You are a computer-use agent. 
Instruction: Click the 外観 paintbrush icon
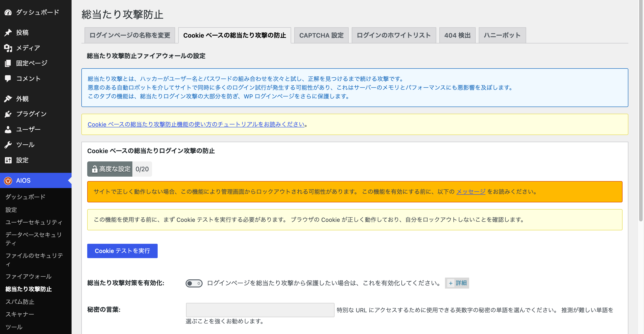coord(8,99)
